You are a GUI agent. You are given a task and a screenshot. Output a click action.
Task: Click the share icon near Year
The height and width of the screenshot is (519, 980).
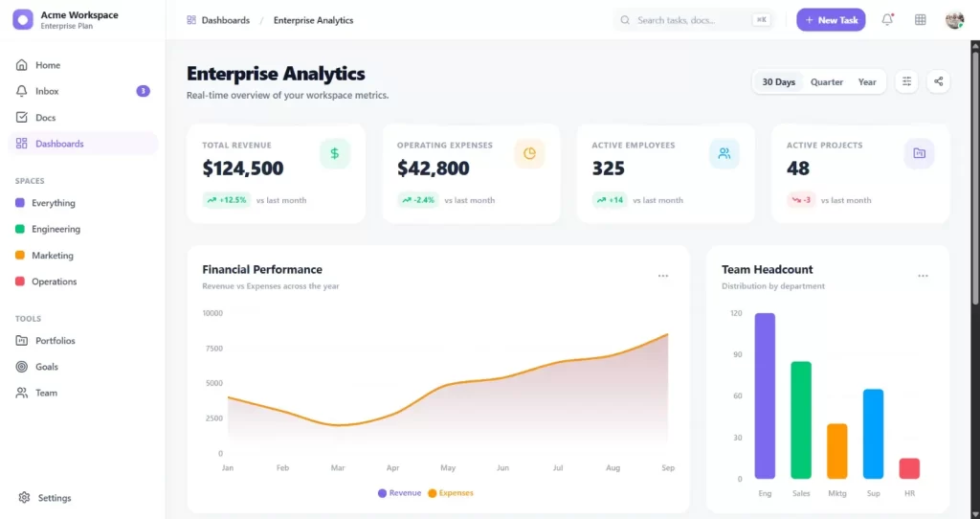(x=938, y=81)
